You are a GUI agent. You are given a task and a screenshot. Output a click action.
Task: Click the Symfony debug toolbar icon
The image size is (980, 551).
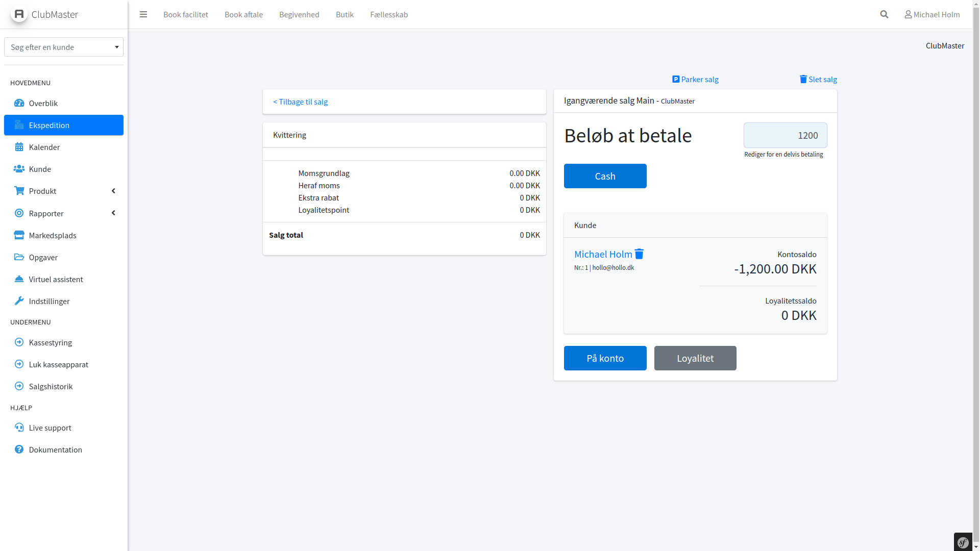click(963, 542)
